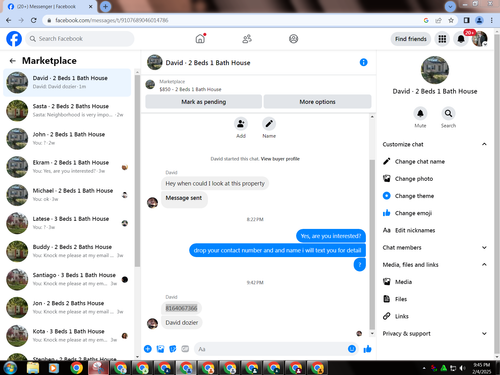Mute this conversation
Viewport: 500px width, 375px height.
[420, 113]
